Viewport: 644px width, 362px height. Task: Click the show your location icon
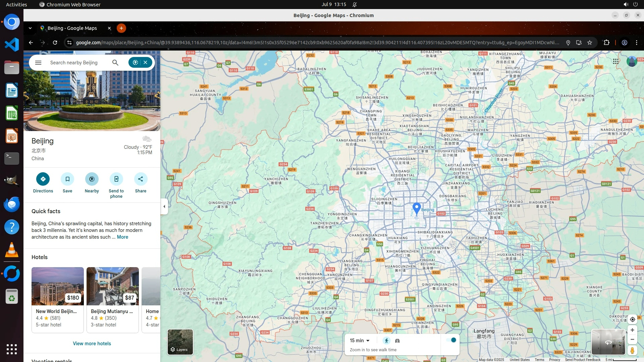(632, 319)
